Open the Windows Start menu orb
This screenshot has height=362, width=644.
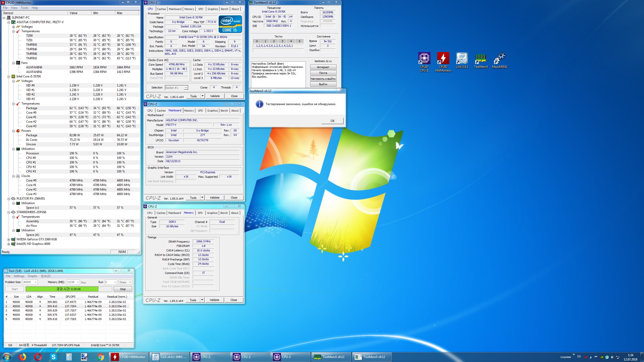7,357
